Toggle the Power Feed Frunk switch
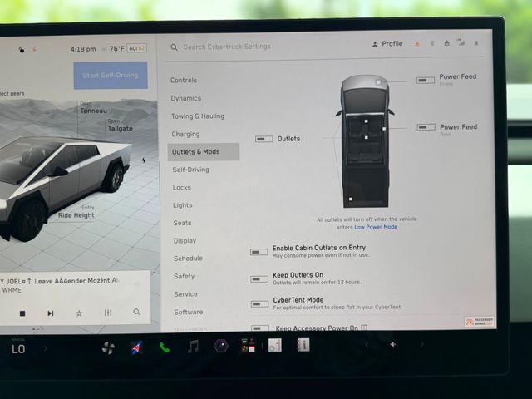532x399 pixels. click(426, 80)
